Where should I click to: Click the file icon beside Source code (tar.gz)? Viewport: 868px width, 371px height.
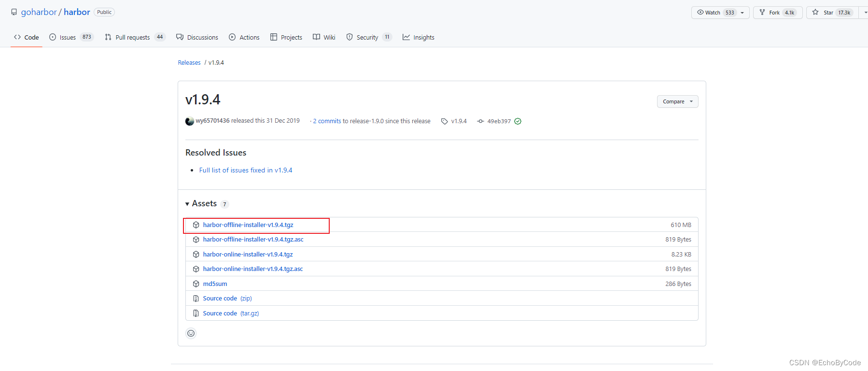[x=196, y=314]
